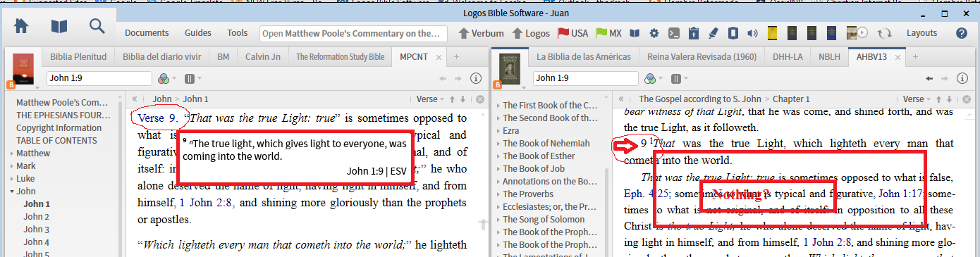Open column layout dropdown in MPCNT panel
Screen dimensions: 980x257
[193, 78]
